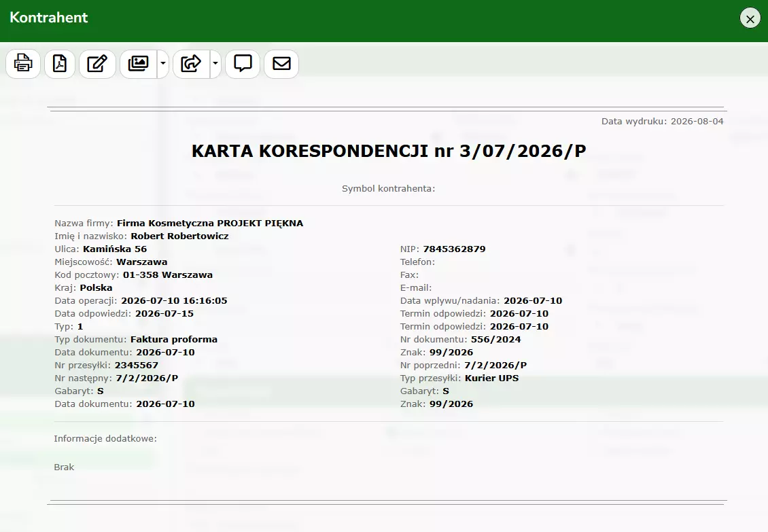Select the name Robert Robertowicz
This screenshot has height=532, width=768.
179,236
